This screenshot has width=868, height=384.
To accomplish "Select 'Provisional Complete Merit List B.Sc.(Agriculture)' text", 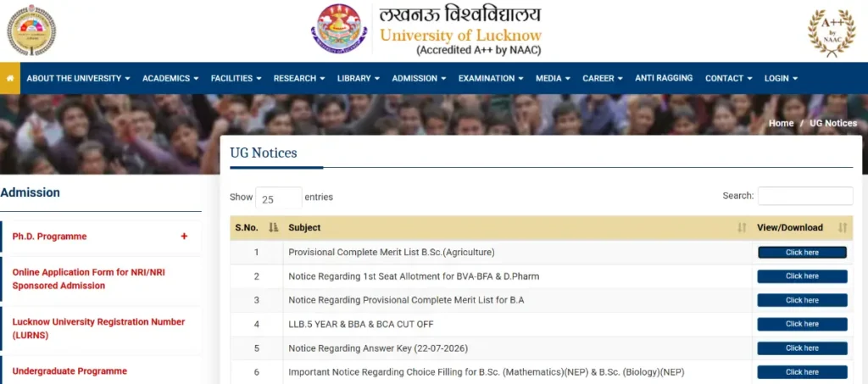I will [x=392, y=253].
